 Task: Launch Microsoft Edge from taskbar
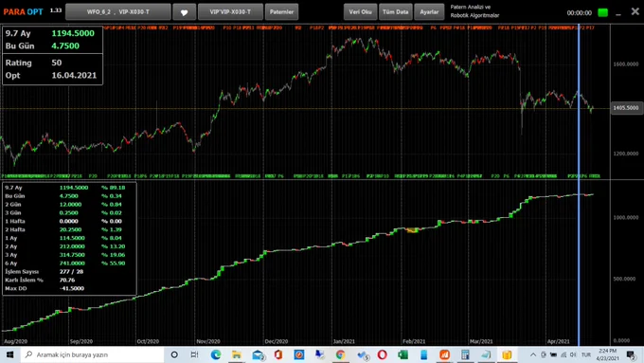(216, 354)
